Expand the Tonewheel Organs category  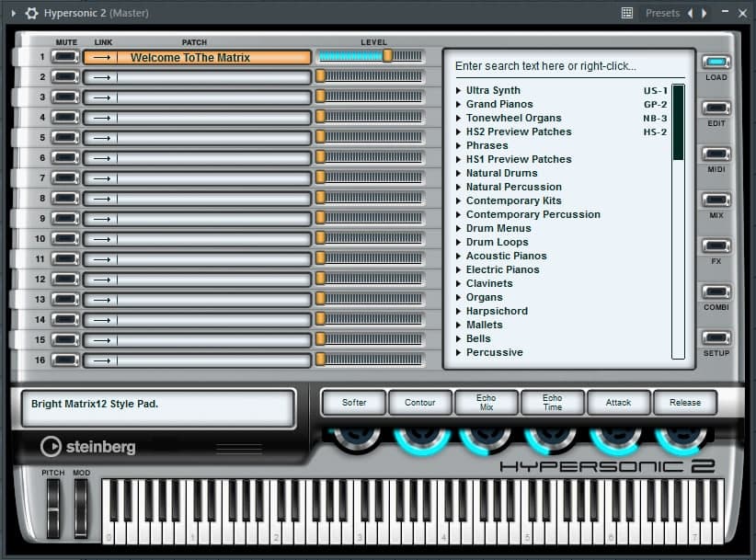pyautogui.click(x=459, y=118)
